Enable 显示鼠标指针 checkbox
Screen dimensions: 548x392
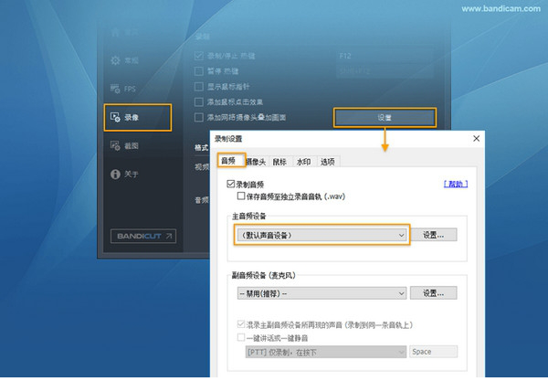(198, 87)
